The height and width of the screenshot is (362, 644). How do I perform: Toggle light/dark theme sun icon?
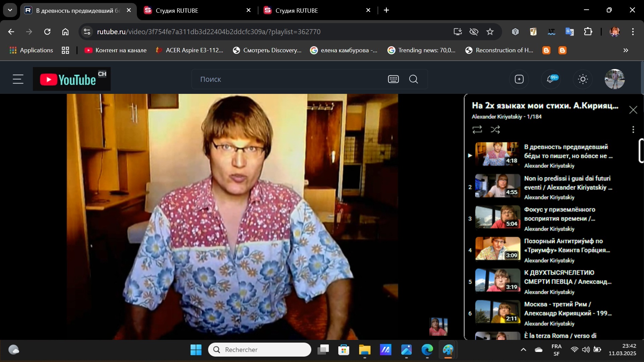coord(583,79)
